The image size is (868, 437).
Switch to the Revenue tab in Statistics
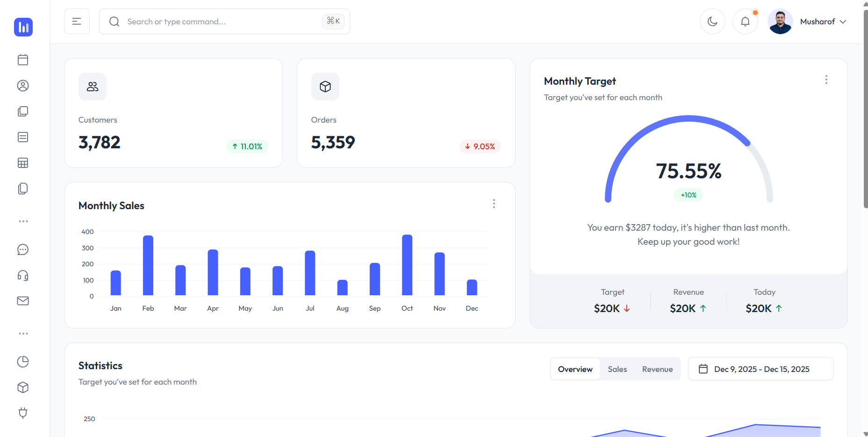click(x=657, y=369)
